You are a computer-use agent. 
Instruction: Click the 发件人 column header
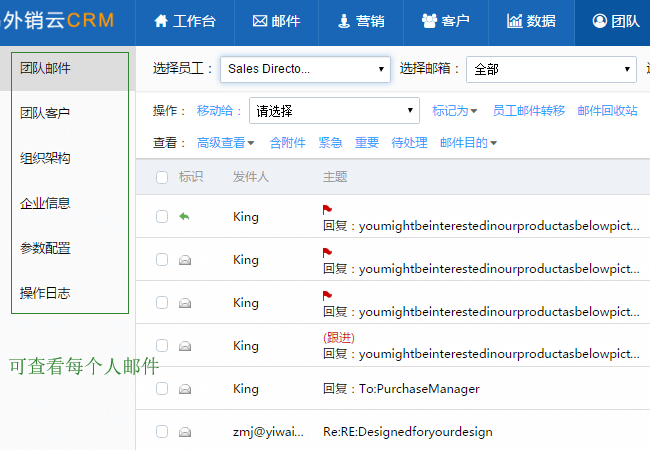click(x=250, y=177)
